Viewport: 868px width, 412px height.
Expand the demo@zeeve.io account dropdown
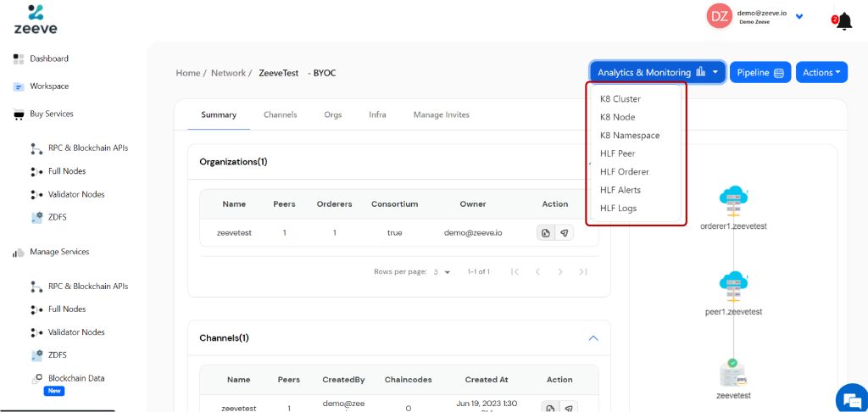799,16
